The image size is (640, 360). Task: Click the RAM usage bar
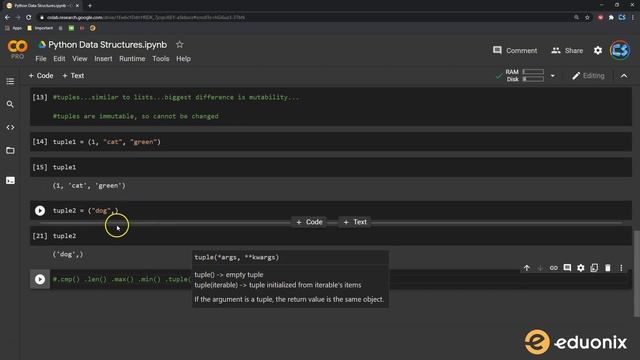pos(533,72)
